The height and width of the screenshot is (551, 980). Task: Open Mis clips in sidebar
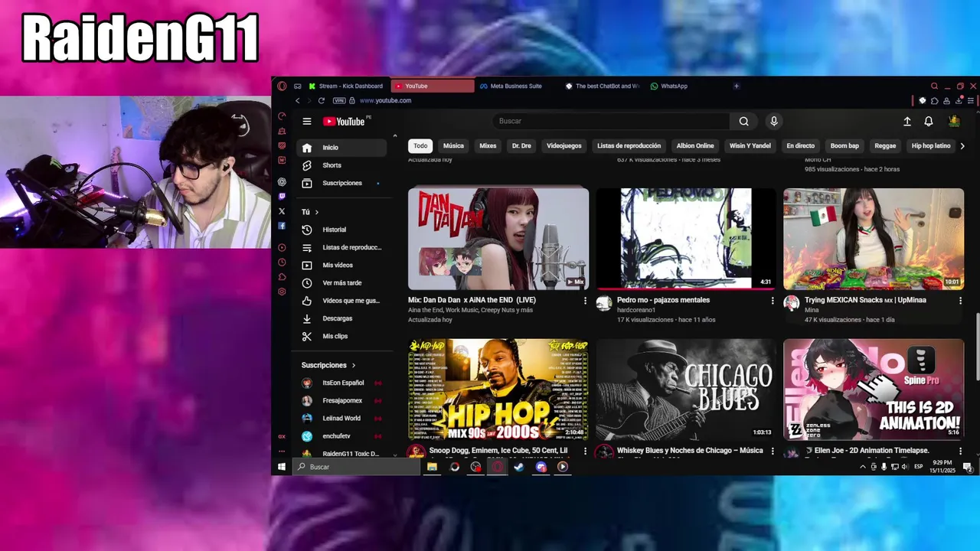click(341, 336)
